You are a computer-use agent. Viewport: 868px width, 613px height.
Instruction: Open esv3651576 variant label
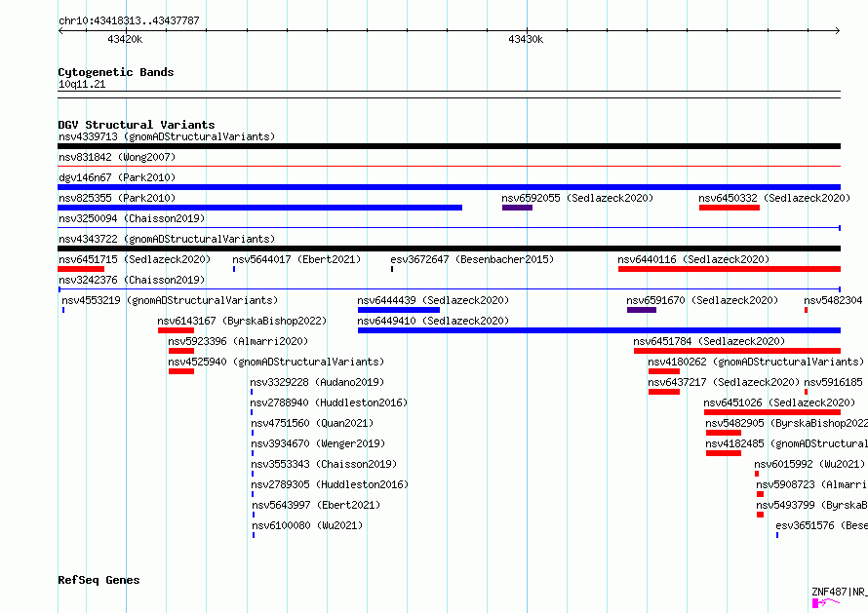821,525
